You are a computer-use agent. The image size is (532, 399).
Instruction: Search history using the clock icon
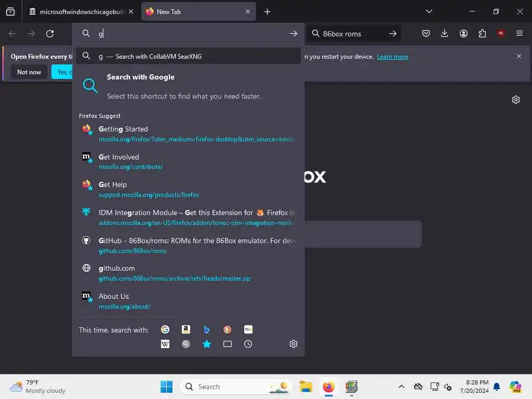pos(248,344)
